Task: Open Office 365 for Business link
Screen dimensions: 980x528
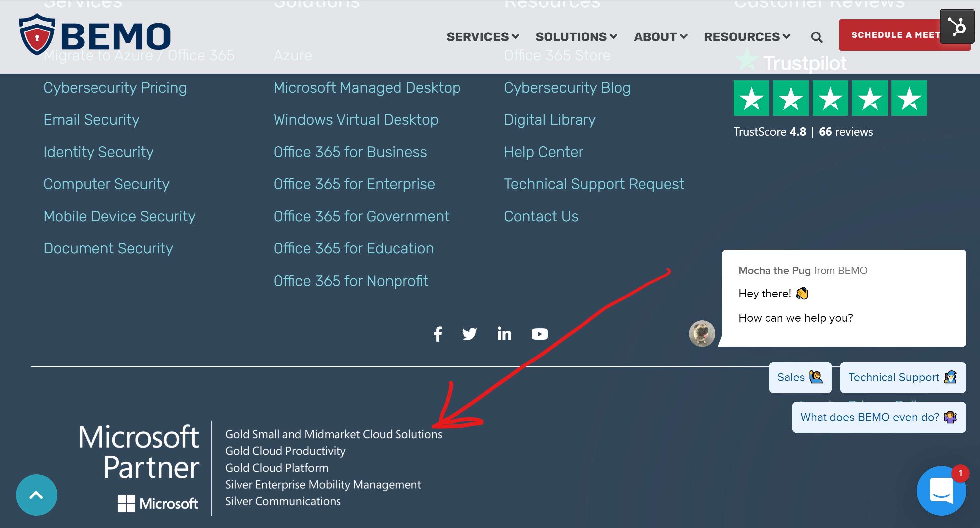Action: coord(350,152)
